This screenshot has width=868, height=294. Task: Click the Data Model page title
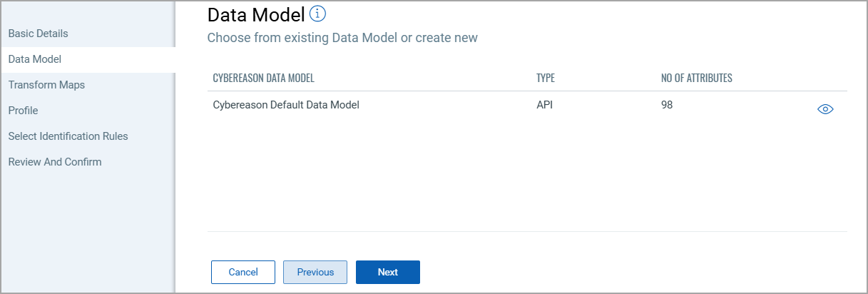click(256, 14)
